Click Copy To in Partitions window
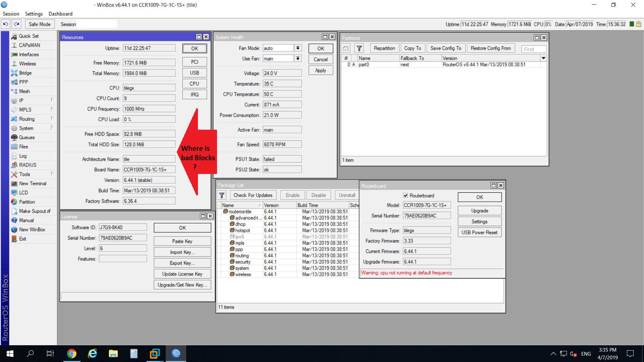644x362 pixels. [413, 48]
